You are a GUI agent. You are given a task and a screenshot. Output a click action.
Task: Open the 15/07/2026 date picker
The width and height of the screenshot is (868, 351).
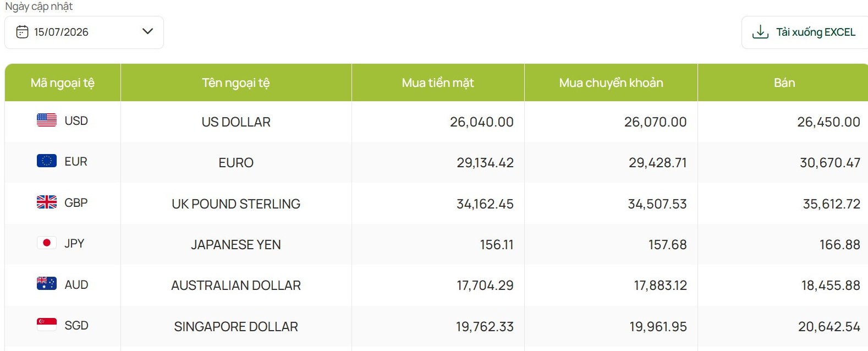click(84, 32)
